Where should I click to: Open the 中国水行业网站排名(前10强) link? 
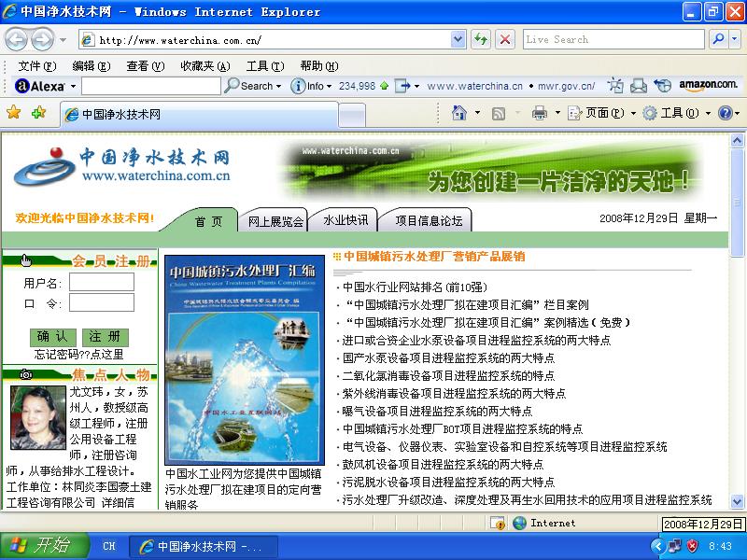pyautogui.click(x=415, y=287)
